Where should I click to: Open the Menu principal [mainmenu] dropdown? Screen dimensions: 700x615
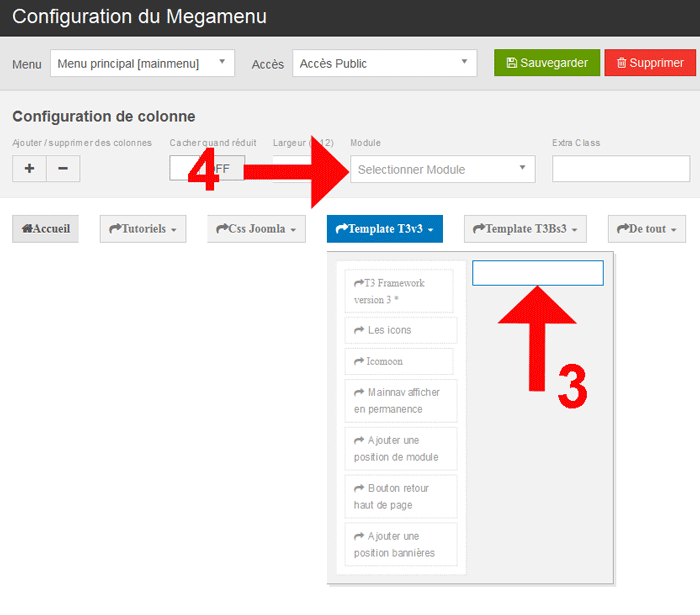point(142,64)
